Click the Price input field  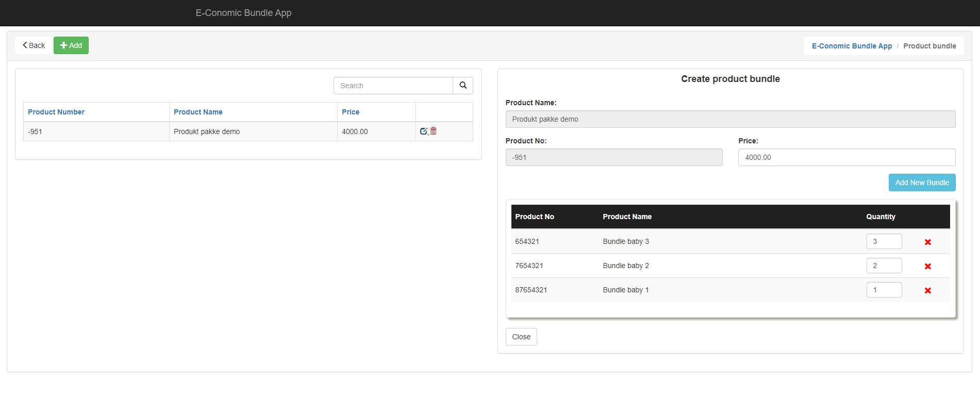click(846, 157)
